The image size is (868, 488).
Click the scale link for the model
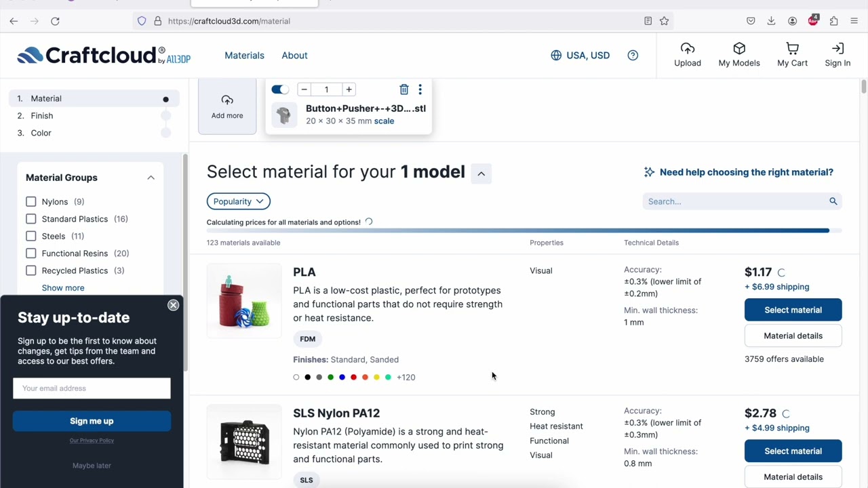[x=384, y=121]
